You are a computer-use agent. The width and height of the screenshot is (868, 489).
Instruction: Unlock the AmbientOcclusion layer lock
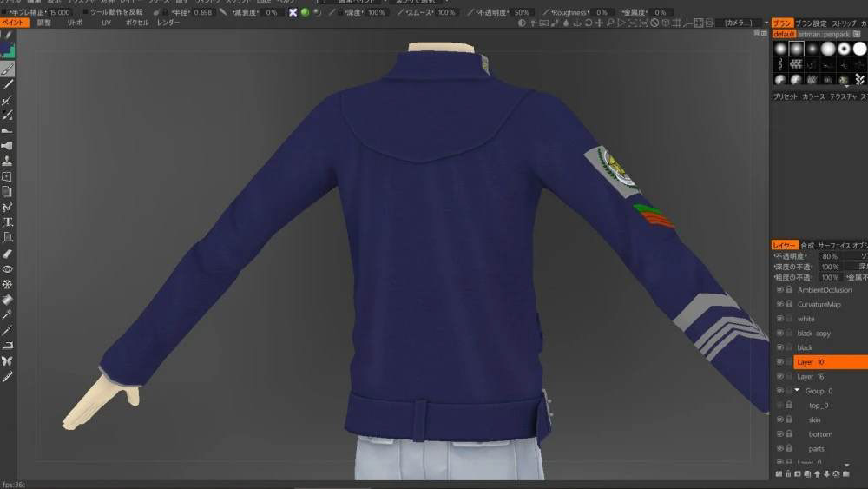(789, 289)
